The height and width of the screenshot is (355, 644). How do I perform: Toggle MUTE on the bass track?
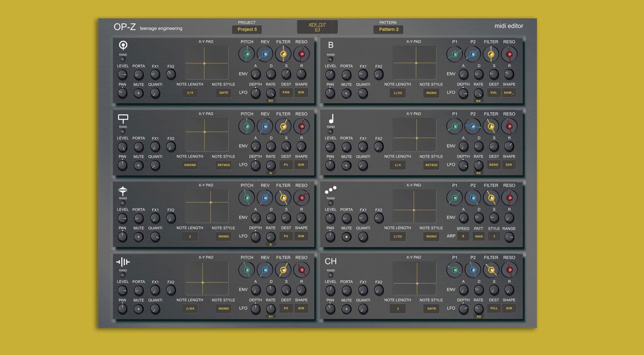[x=346, y=93]
